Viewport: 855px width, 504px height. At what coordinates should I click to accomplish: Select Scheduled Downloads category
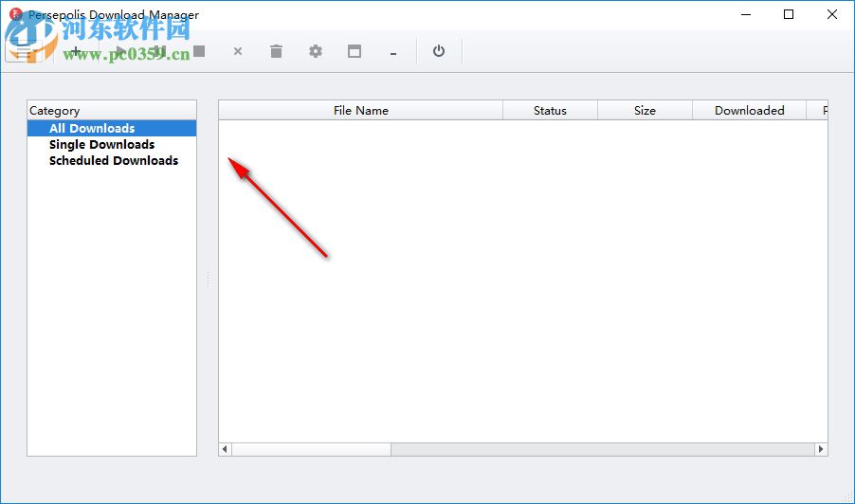click(x=112, y=161)
